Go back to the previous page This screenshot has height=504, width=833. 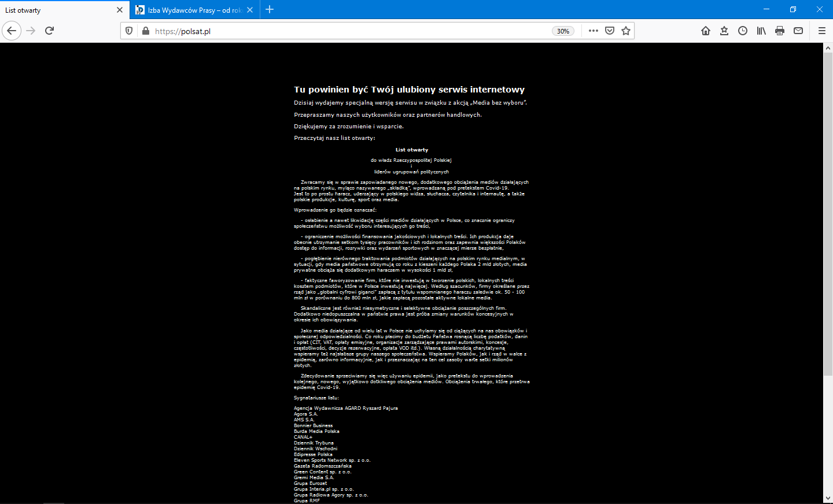tap(12, 31)
